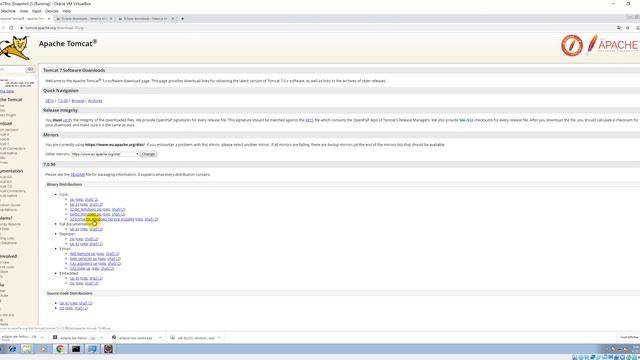
Task: Jump to 7.0.96 in Quick Navigation
Action: pyautogui.click(x=62, y=101)
